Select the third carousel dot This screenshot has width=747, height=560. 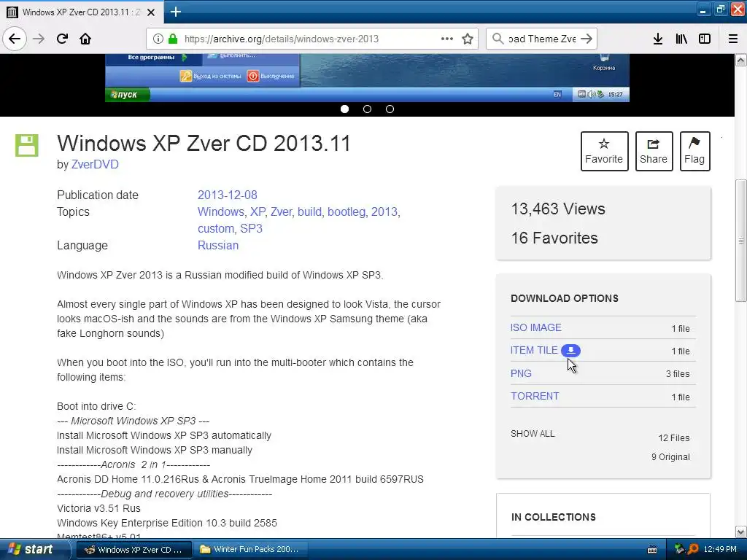[x=390, y=109]
